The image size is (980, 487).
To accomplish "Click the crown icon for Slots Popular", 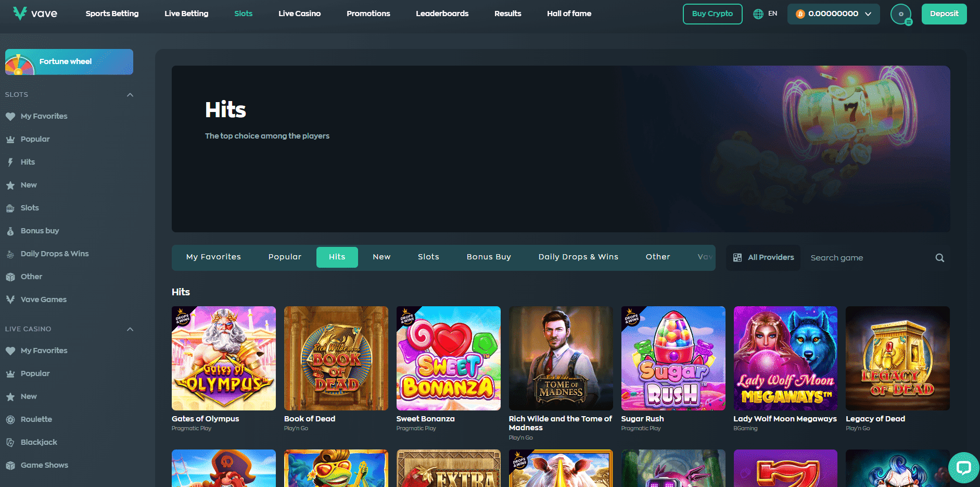I will (10, 140).
